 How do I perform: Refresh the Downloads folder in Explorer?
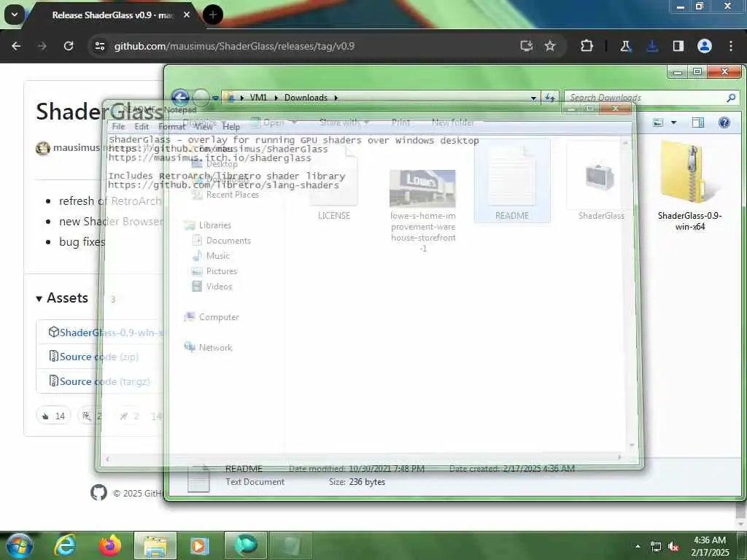550,98
